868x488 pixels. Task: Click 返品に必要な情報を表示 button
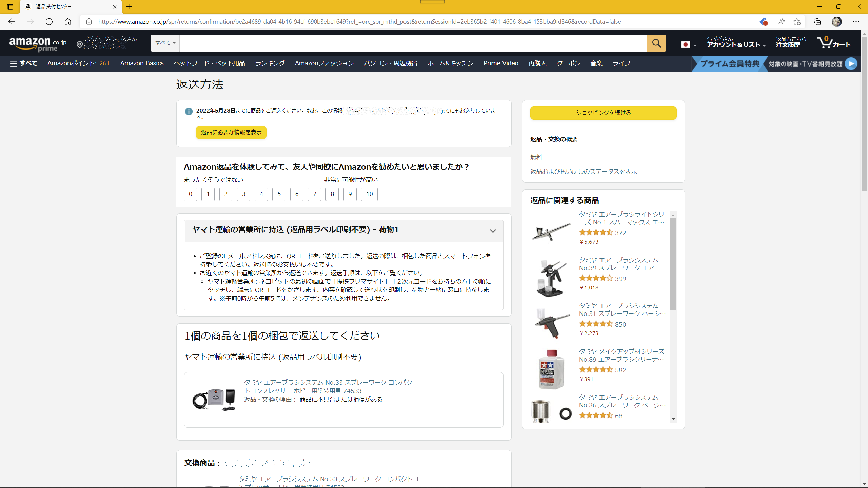tap(231, 133)
